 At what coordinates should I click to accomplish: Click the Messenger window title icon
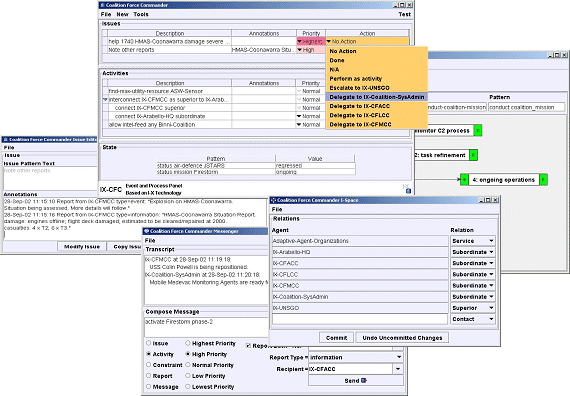147,231
